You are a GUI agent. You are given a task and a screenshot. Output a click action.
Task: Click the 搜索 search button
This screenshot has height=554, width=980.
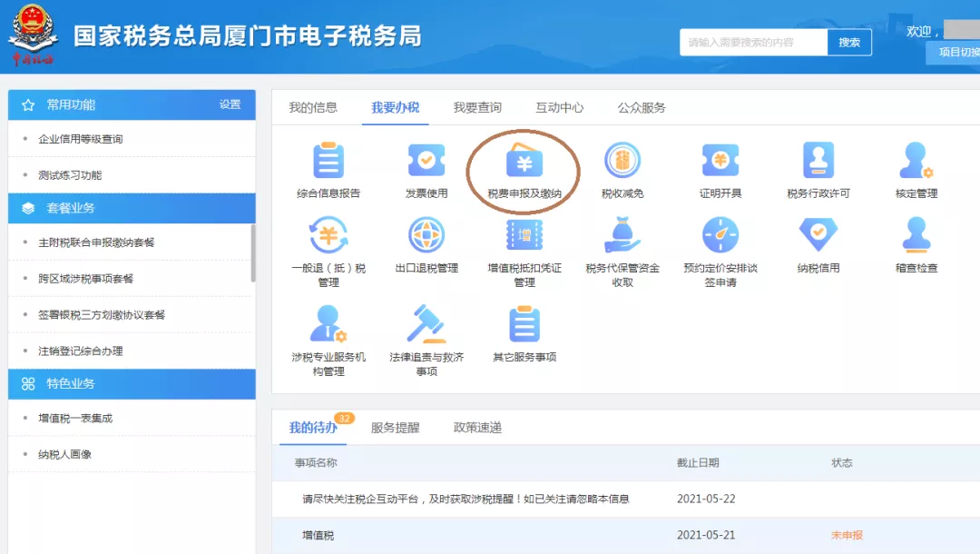pos(849,42)
